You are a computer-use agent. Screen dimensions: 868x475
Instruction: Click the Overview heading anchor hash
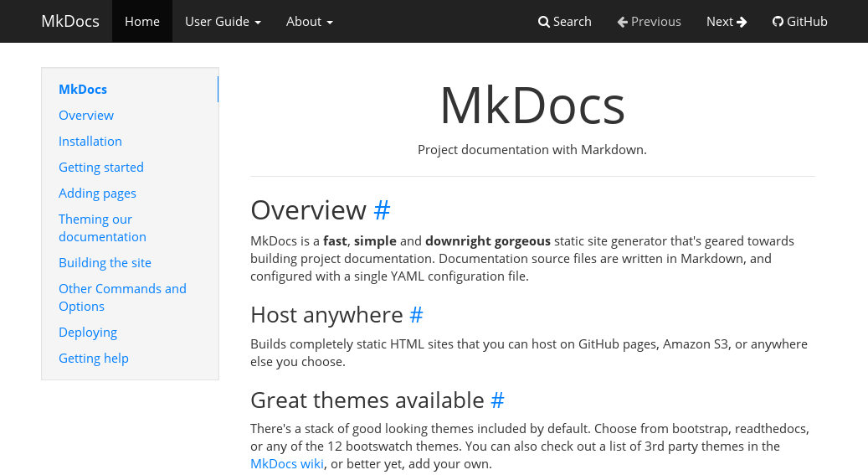(382, 210)
